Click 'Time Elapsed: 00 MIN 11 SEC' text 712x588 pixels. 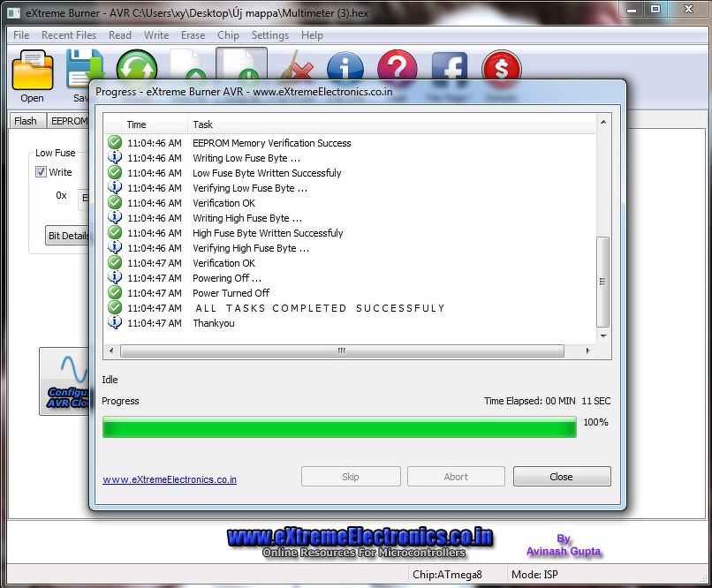pyautogui.click(x=547, y=401)
